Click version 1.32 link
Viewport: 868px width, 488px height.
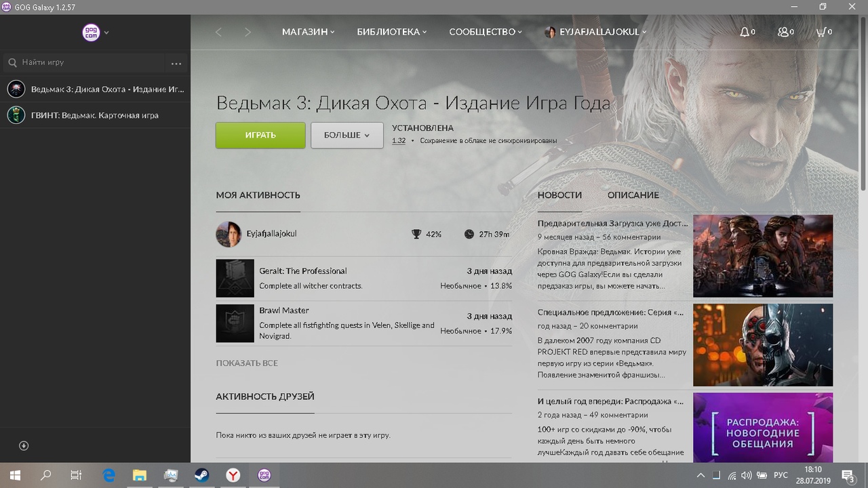coord(399,141)
